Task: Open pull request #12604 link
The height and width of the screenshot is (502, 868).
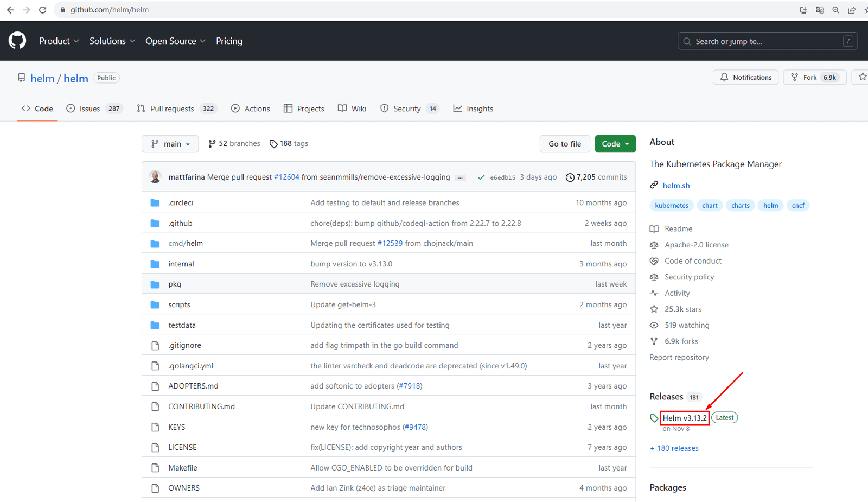Action: (286, 177)
